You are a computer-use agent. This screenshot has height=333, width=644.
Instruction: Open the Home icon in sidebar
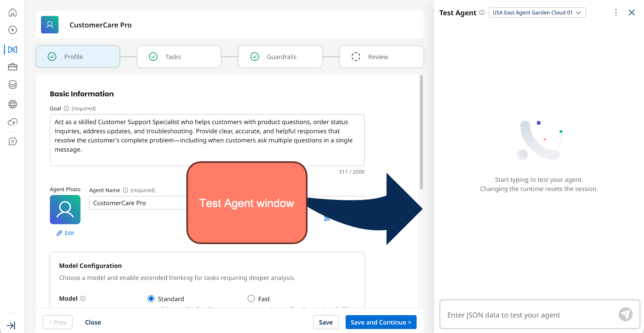pos(12,12)
